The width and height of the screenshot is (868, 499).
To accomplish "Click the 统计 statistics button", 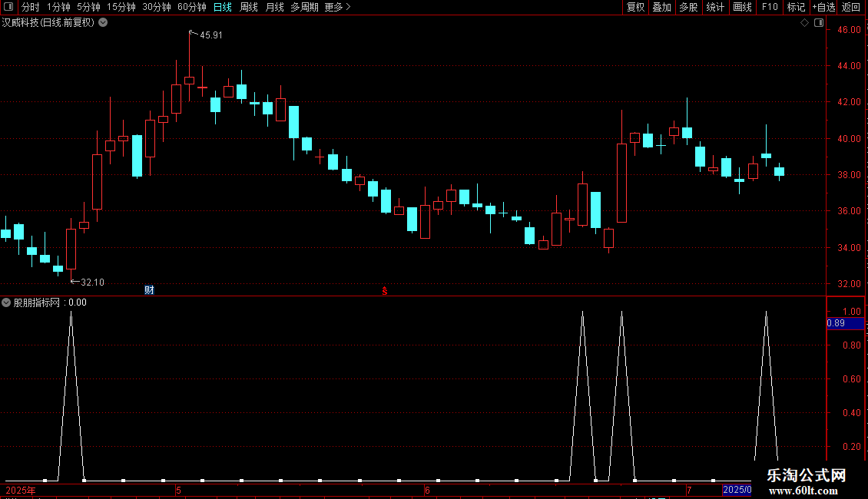I will click(715, 7).
